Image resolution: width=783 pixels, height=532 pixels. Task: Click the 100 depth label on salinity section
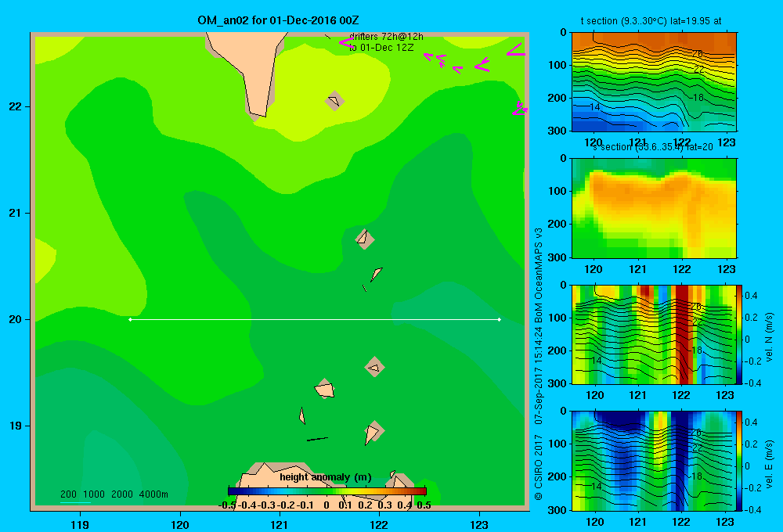click(x=558, y=191)
